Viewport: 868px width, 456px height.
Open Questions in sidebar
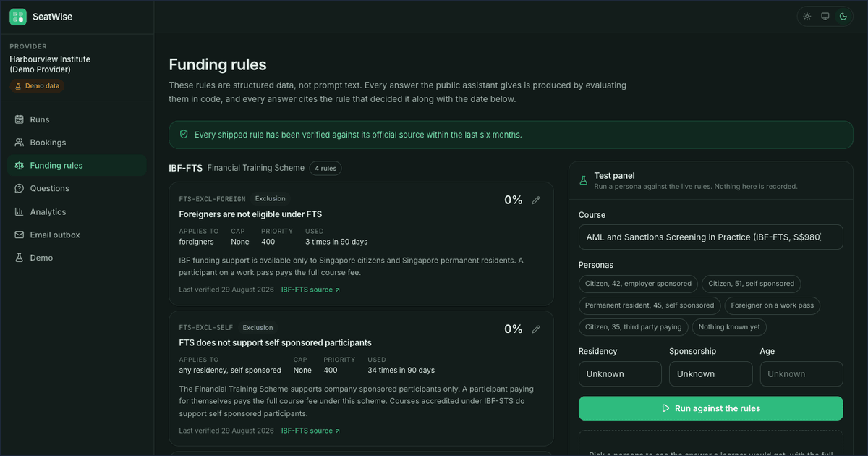(x=77, y=188)
